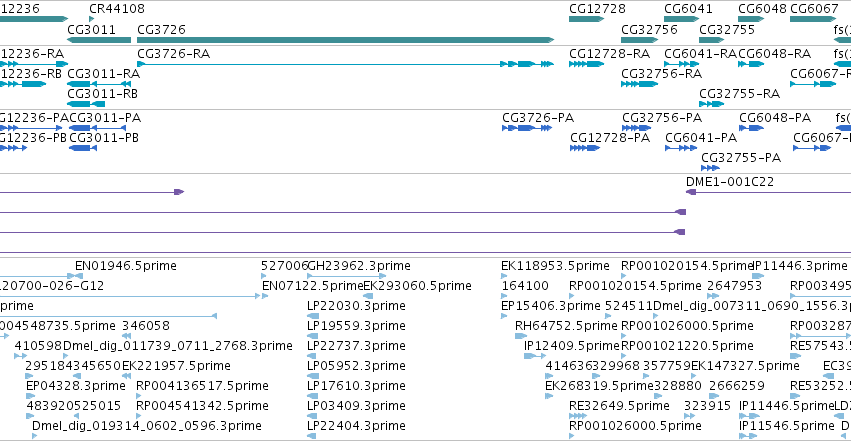Screen dimensions: 851x441
Task: Select the CR44108 gene label
Action: [x=117, y=9]
